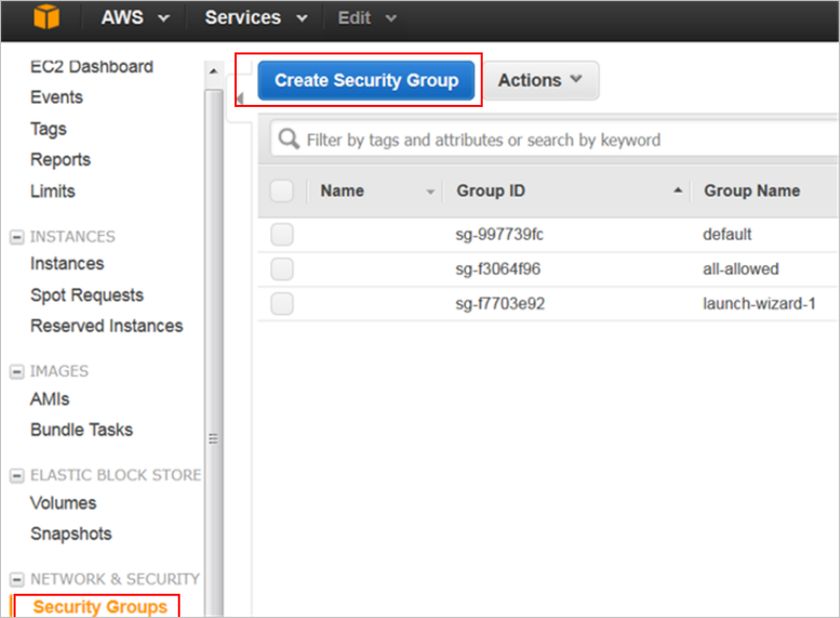
Task: Open the Edit menu in top bar
Action: click(x=367, y=17)
